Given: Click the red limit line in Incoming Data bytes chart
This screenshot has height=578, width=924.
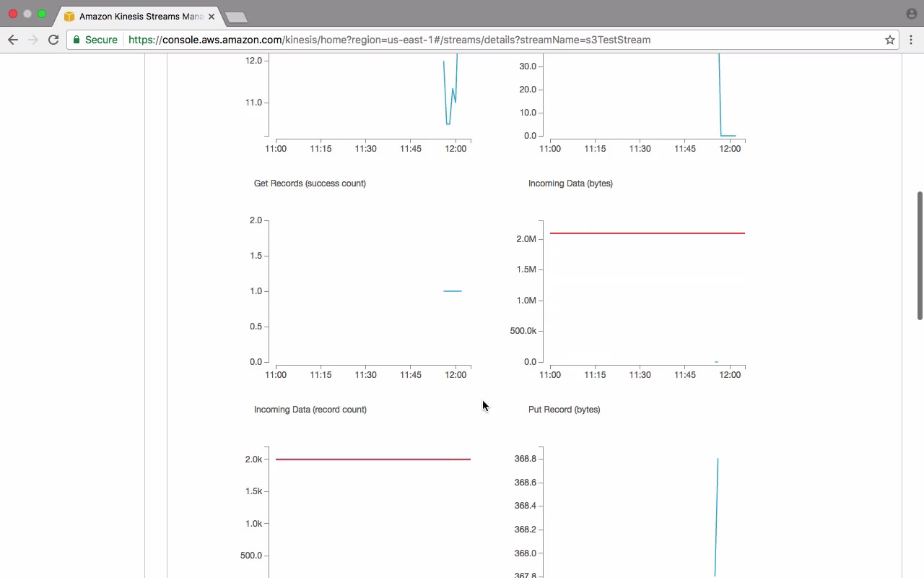Looking at the screenshot, I should (x=648, y=233).
